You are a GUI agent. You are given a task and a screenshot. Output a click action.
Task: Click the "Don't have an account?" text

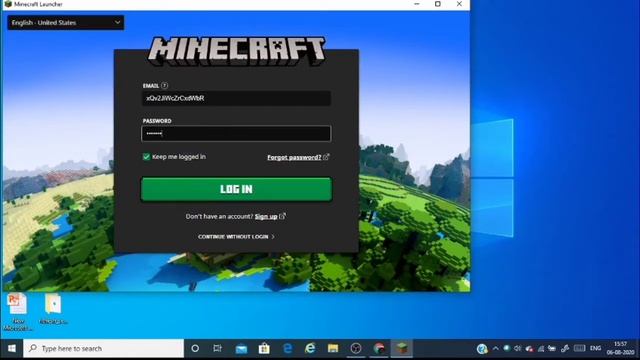[219, 216]
